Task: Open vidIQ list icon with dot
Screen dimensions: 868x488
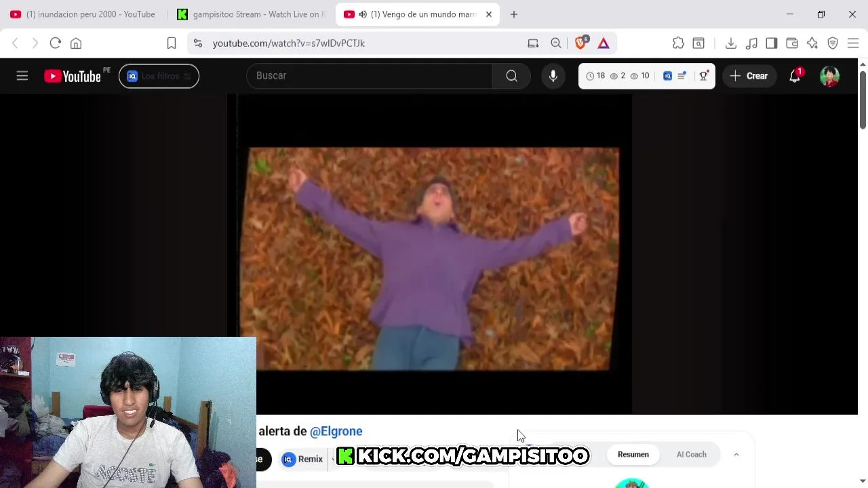Action: pyautogui.click(x=682, y=76)
